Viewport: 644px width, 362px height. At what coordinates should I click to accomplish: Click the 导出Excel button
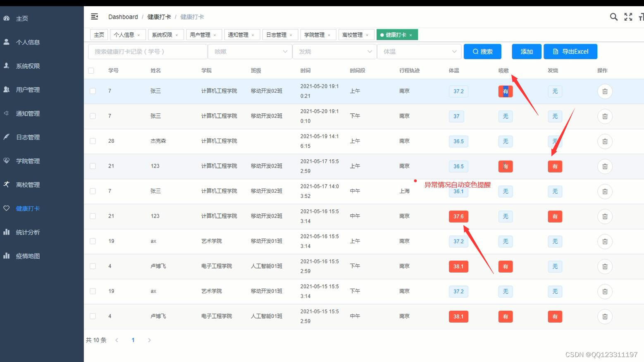pos(570,52)
